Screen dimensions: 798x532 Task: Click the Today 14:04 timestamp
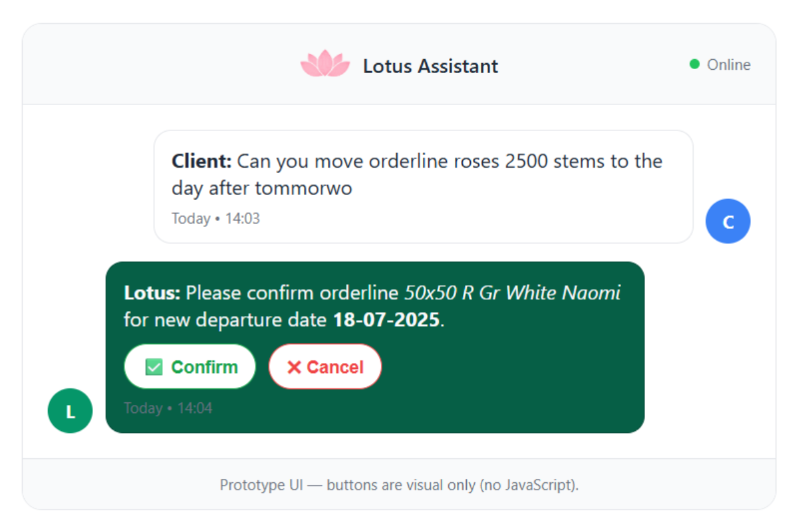click(x=168, y=408)
